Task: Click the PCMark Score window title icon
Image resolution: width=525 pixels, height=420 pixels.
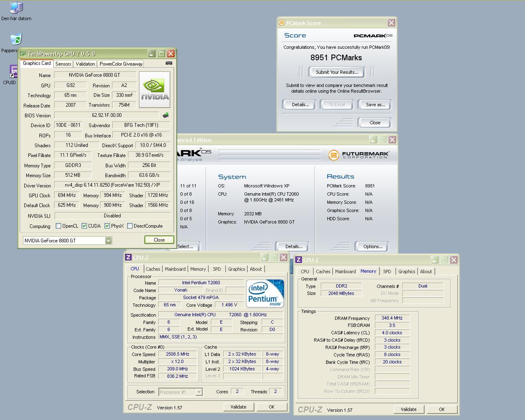Action: (x=281, y=23)
